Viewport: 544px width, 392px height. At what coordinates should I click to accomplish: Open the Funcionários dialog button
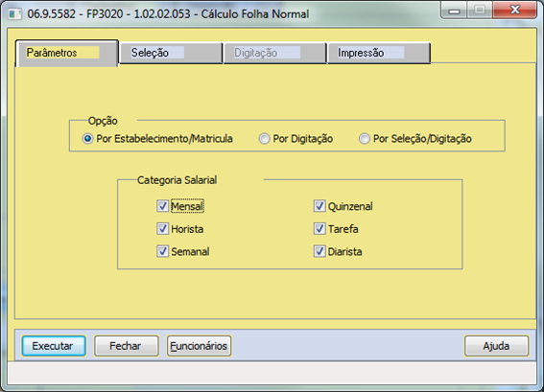point(199,346)
